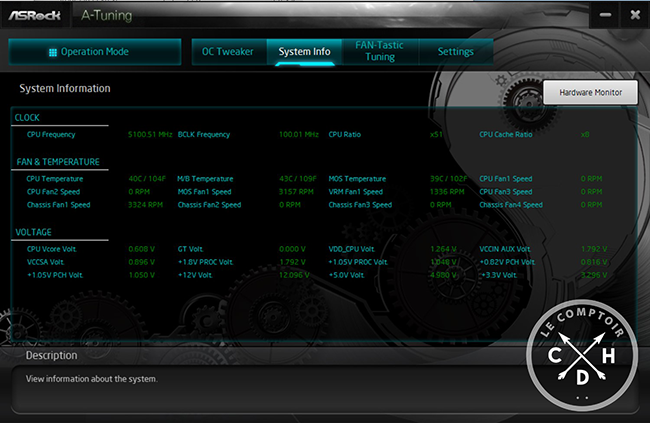This screenshot has width=650, height=423.
Task: Click the CLOCK section header
Action: pyautogui.click(x=28, y=118)
